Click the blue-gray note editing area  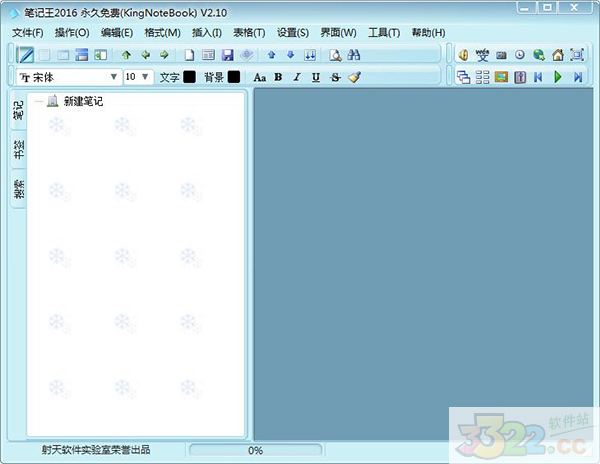click(423, 264)
